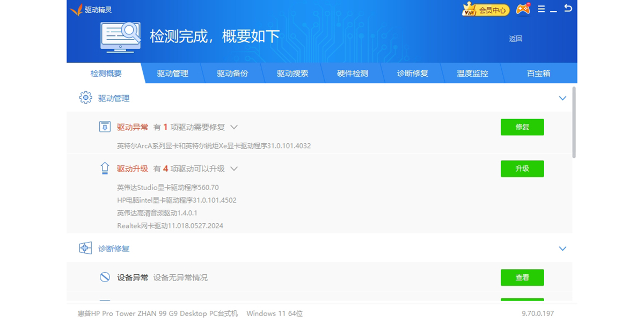Click the green 修复 button
This screenshot has height=322, width=644.
pyautogui.click(x=522, y=127)
